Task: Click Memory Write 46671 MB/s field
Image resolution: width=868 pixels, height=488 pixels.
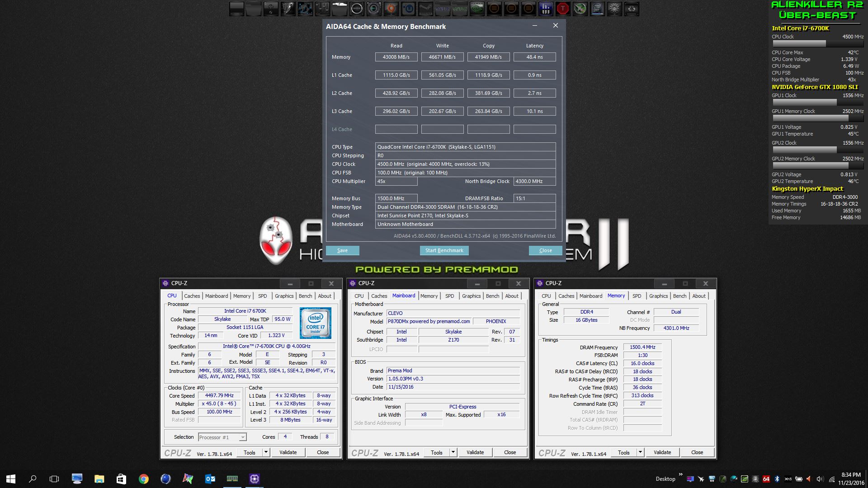Action: (x=442, y=57)
